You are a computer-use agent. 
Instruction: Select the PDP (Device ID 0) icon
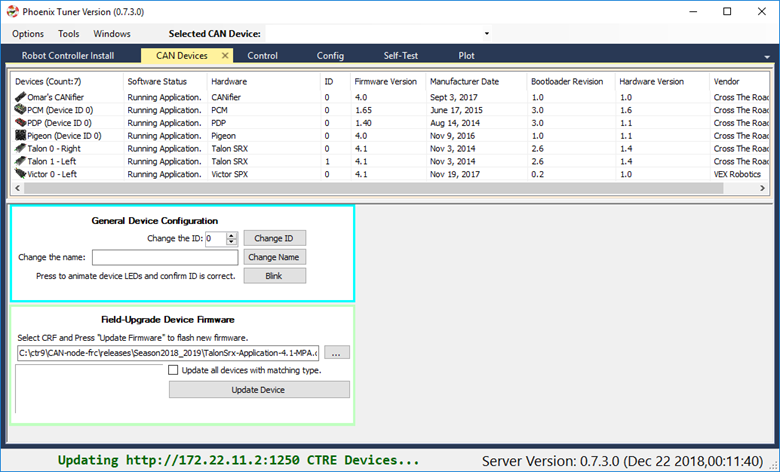click(x=20, y=123)
